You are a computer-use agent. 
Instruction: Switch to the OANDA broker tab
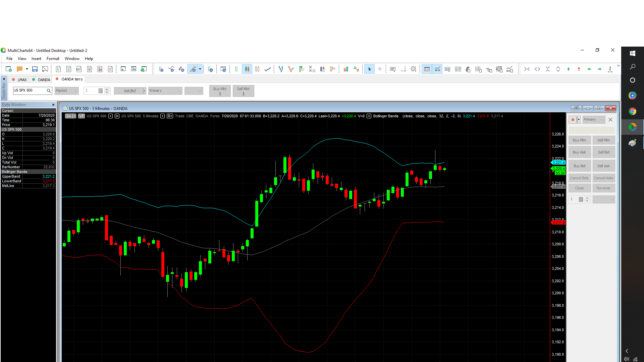coord(41,80)
